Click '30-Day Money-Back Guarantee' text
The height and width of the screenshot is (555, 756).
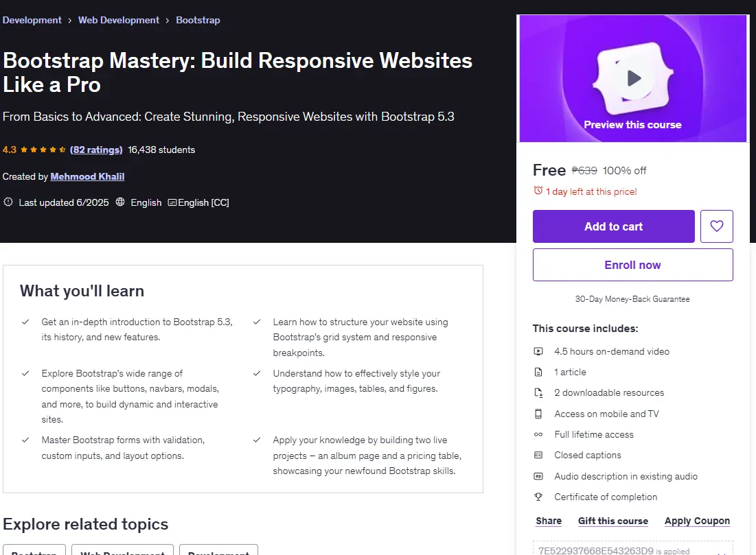pos(632,299)
